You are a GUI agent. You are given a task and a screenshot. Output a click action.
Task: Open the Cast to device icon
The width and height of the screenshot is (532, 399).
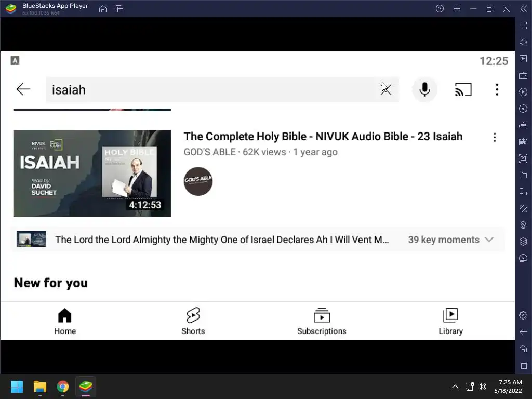463,89
